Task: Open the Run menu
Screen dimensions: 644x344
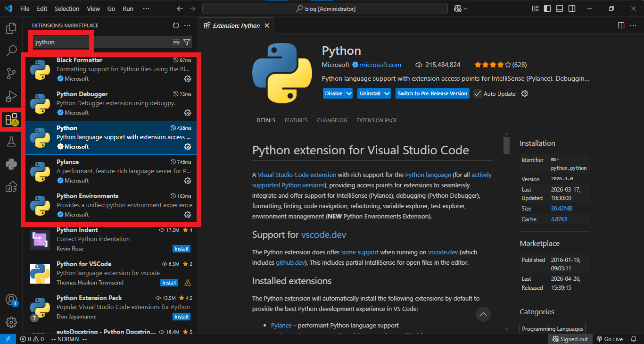Action: (128, 8)
